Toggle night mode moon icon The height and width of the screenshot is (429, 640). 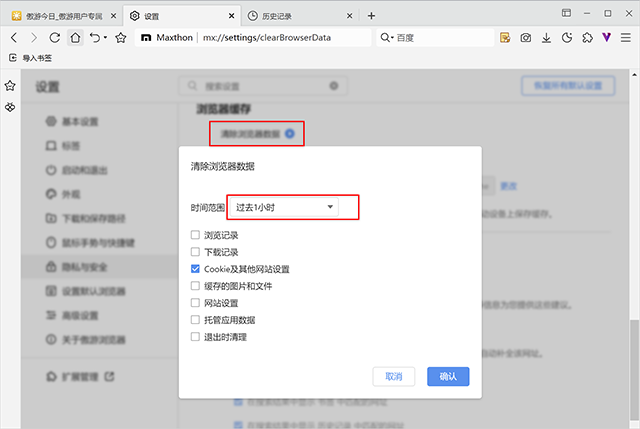(567, 38)
